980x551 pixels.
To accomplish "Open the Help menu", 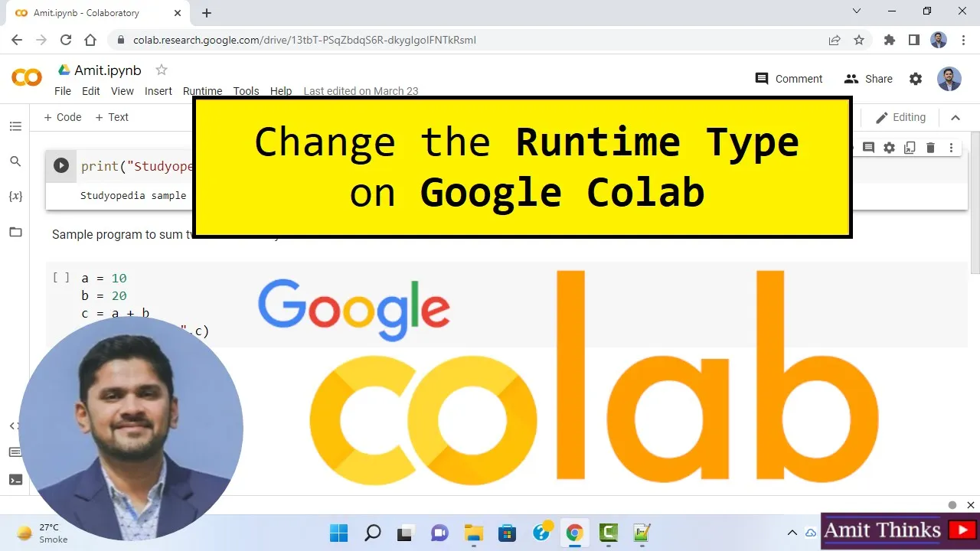I will (281, 91).
